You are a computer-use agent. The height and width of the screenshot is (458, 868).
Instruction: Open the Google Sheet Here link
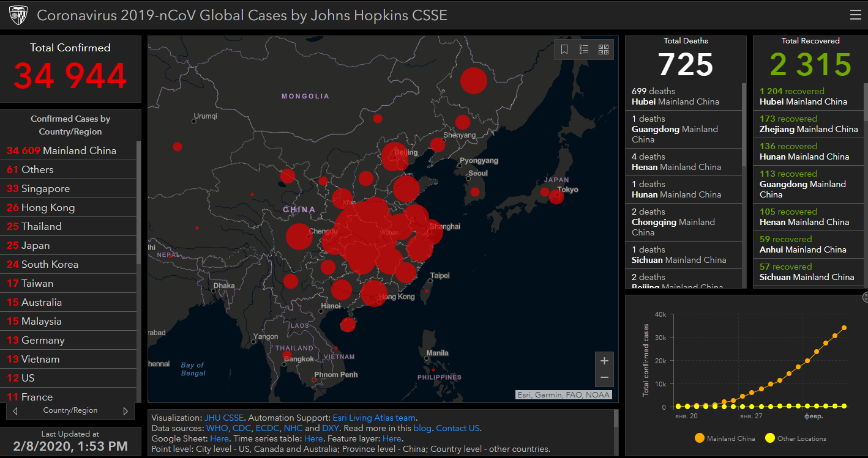[219, 438]
